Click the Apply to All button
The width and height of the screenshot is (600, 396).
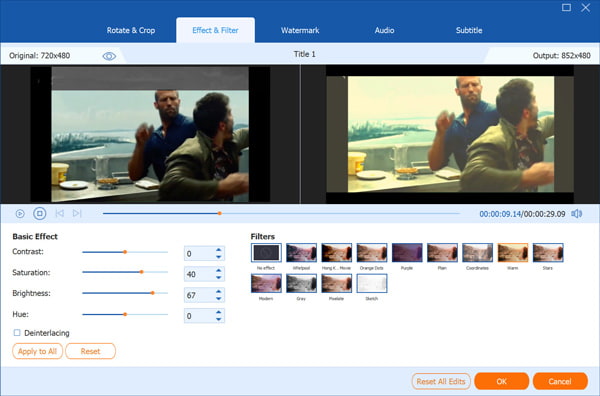click(38, 351)
